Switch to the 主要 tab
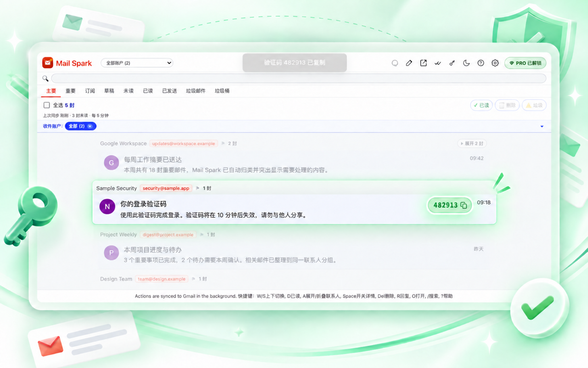The height and width of the screenshot is (368, 588). (x=51, y=91)
